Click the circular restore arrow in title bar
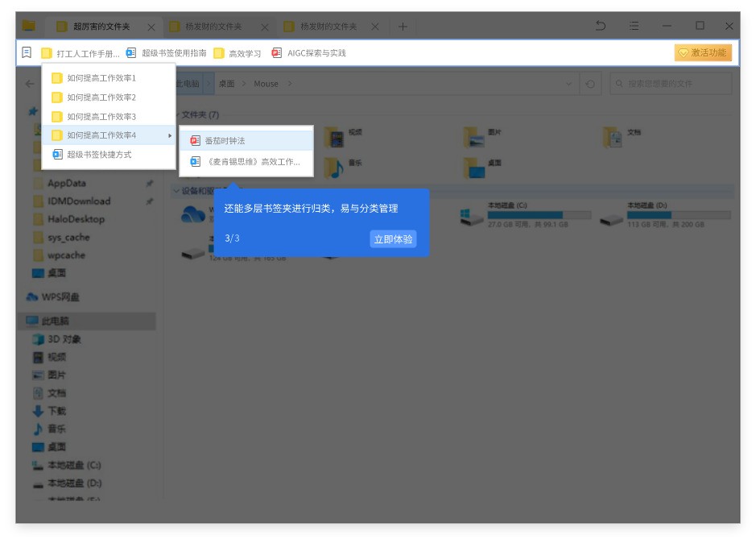Viewport: 756px width, 543px height. [x=600, y=27]
